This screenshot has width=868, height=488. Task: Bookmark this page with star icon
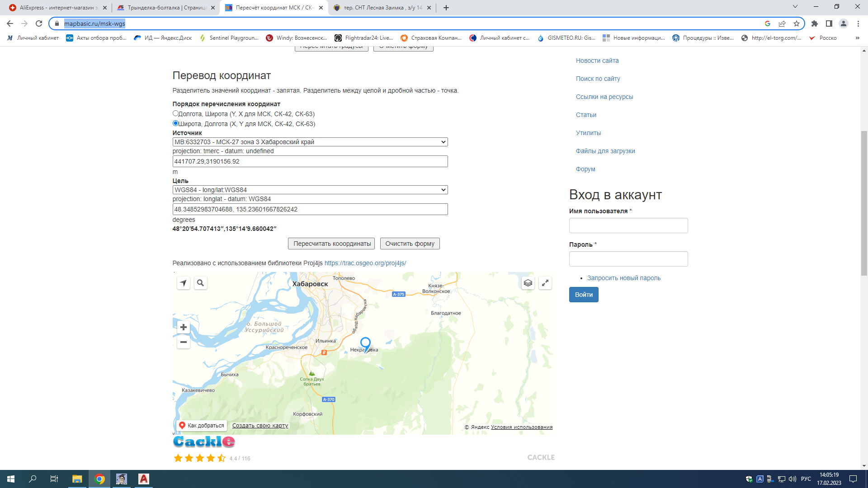(797, 23)
